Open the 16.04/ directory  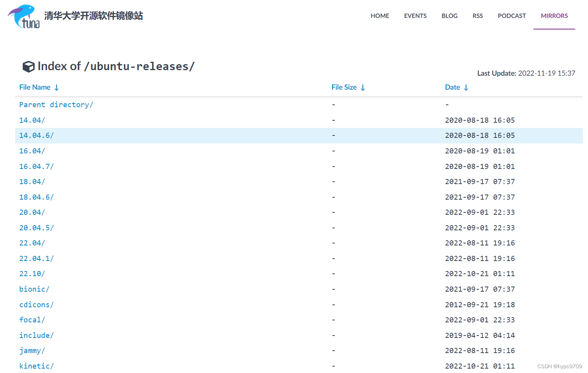(32, 151)
